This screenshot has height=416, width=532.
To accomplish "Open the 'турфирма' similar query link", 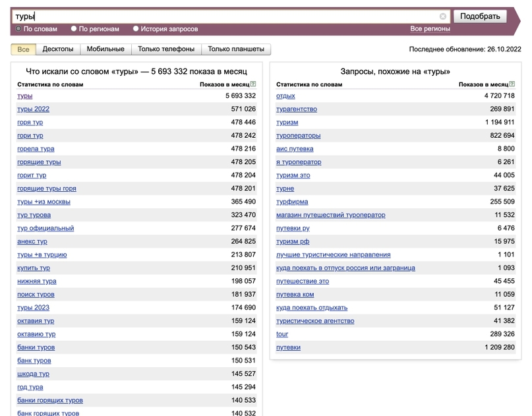I will (292, 202).
